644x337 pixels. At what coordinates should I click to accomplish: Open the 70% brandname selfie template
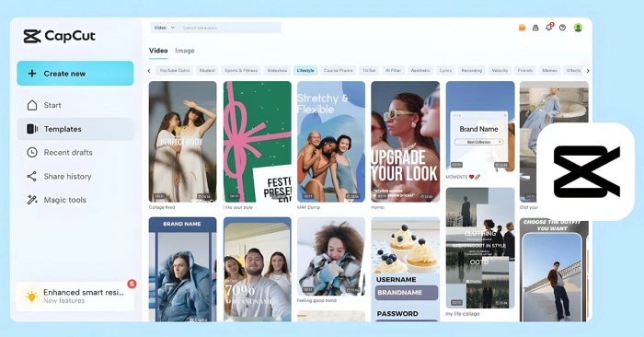coord(258,269)
